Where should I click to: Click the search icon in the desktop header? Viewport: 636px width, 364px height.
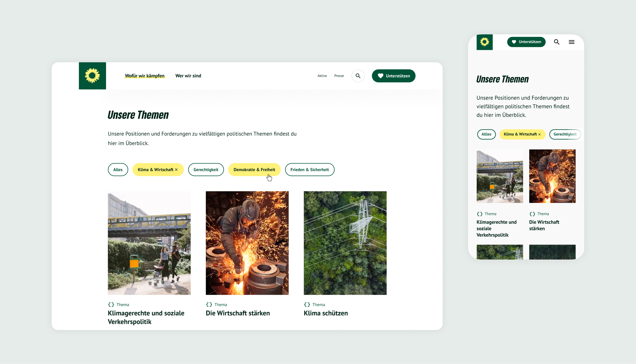tap(358, 76)
